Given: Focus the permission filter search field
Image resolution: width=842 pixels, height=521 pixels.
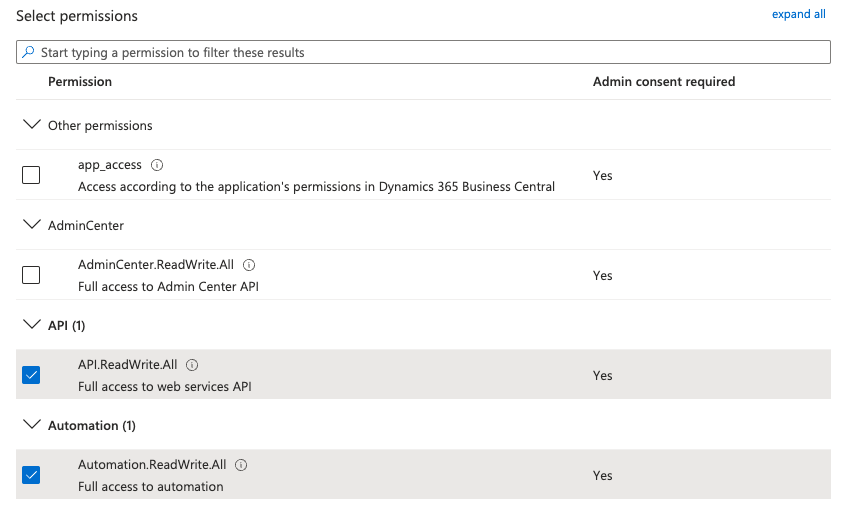Looking at the screenshot, I should (x=430, y=52).
